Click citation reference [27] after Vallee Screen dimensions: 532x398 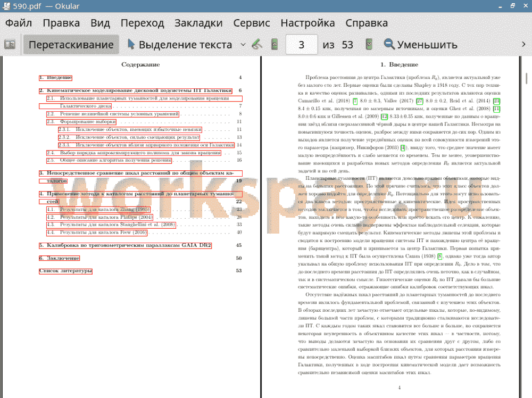click(420, 101)
